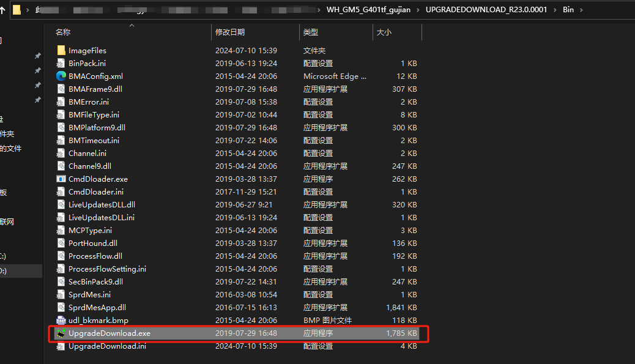The height and width of the screenshot is (364, 635).
Task: Expand the chevron after the folder icon
Action: pyautogui.click(x=28, y=10)
